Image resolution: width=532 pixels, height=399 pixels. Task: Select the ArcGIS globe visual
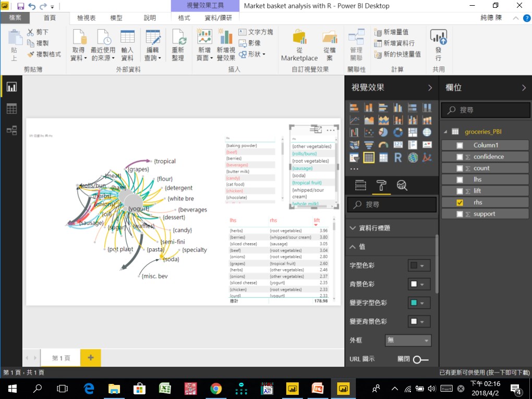tap(413, 158)
